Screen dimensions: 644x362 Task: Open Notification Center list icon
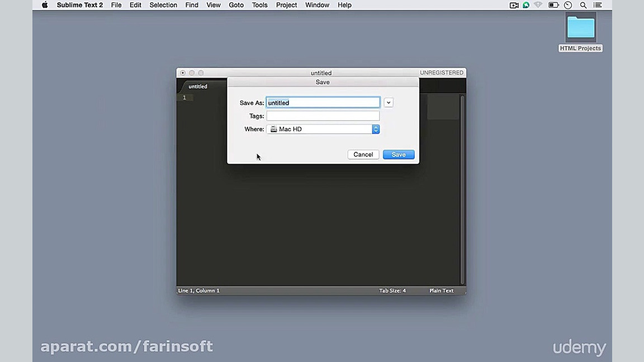click(598, 5)
